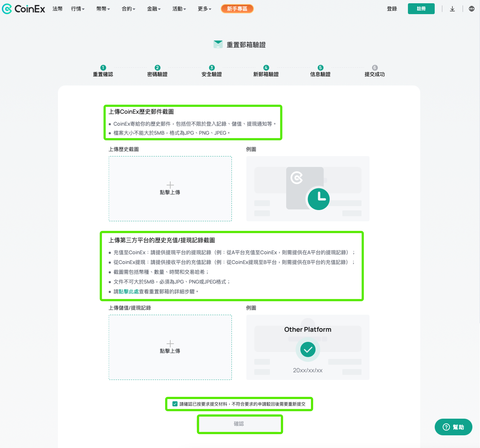Viewport: 480px width, 448px height.
Task: Click step 2 circle 密碼驗證
Action: (x=158, y=68)
